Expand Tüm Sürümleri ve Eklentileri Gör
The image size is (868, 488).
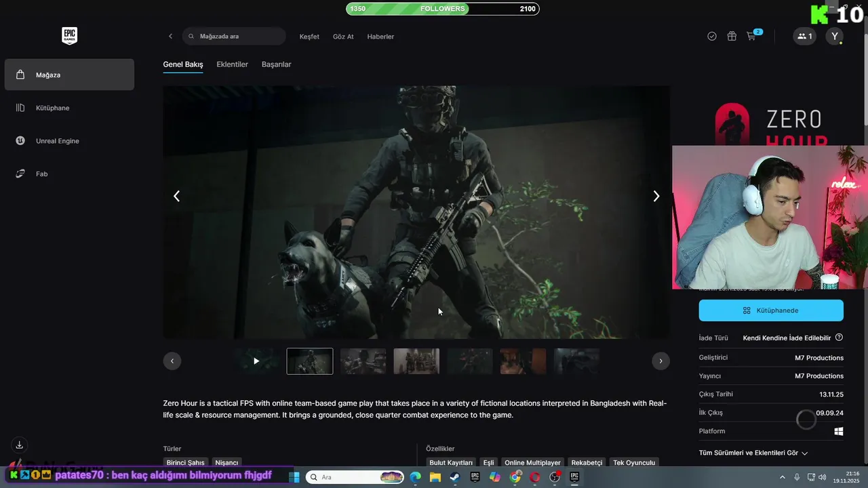pos(753,453)
